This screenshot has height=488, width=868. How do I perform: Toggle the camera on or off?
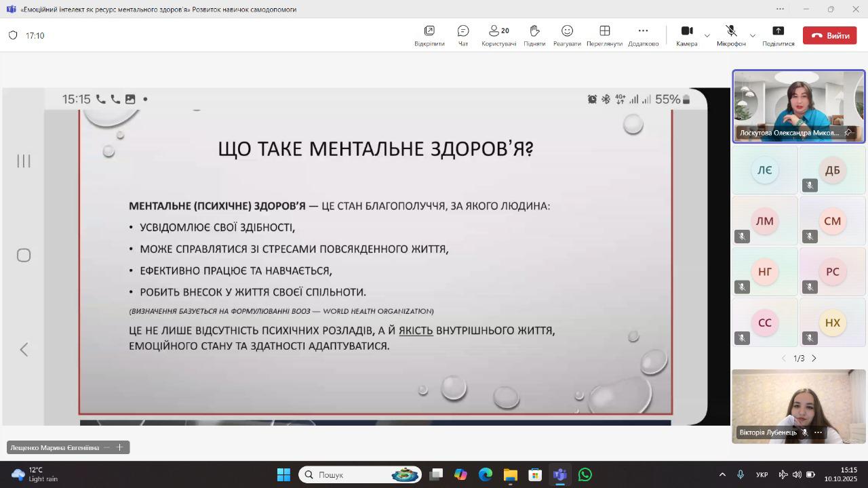pyautogui.click(x=686, y=35)
